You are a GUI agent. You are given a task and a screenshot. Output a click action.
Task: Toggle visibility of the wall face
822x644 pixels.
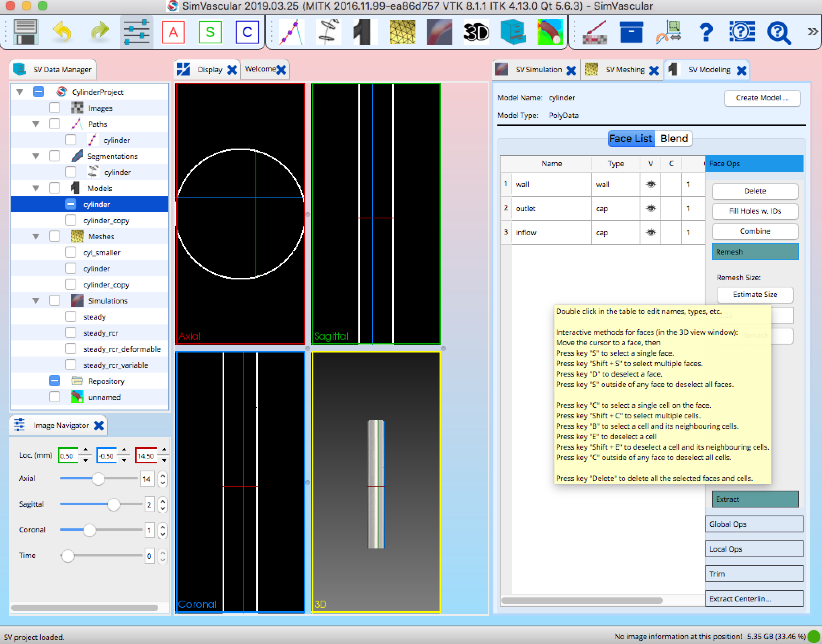(x=651, y=184)
